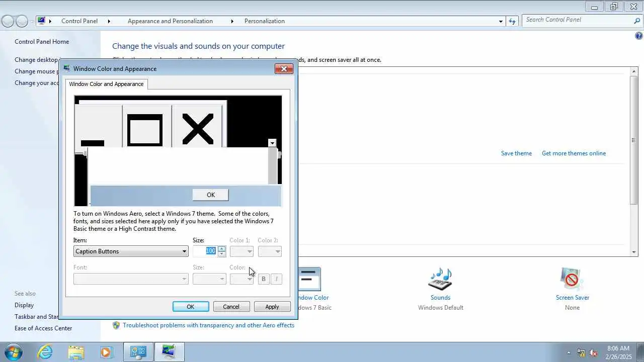Click the Control Panel breadcrumb
Viewport: 644px width, 362px height.
tap(79, 21)
